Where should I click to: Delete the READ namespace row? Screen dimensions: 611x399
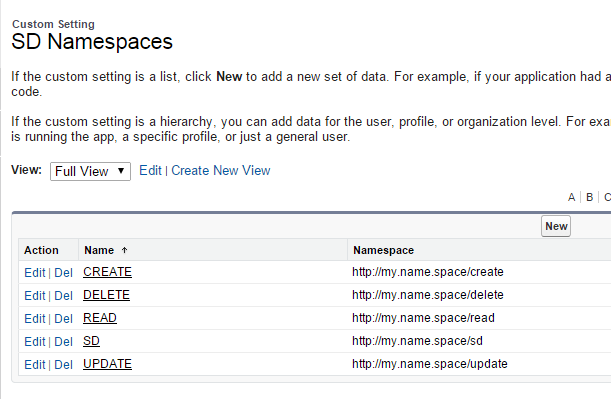(x=64, y=318)
